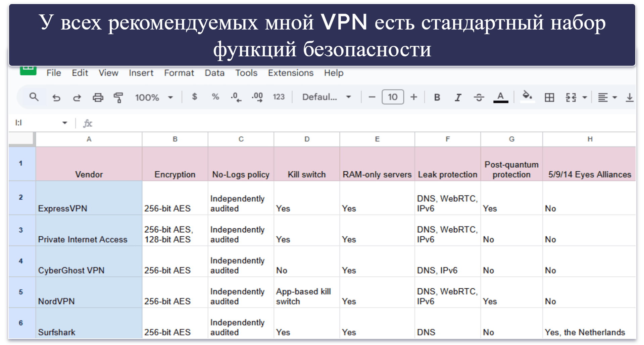Image resolution: width=644 pixels, height=345 pixels.
Task: Open the File menu
Action: 54,73
